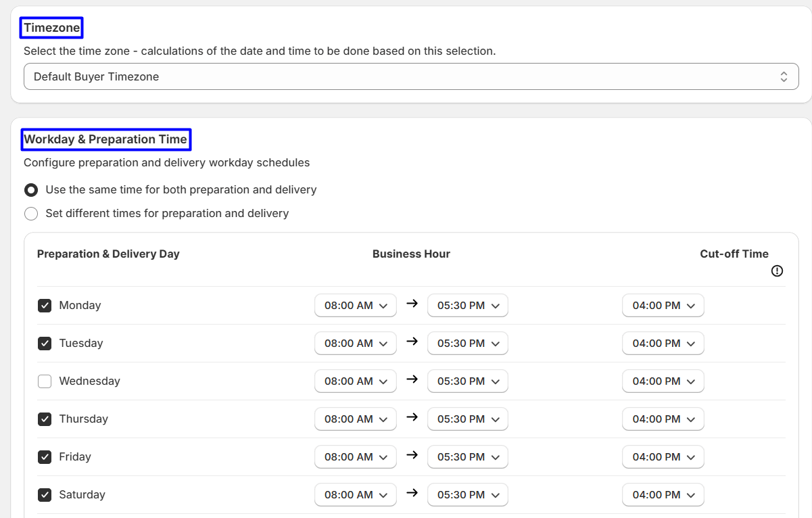Expand Thursday's business end time dropdown
The width and height of the screenshot is (812, 518).
pyautogui.click(x=468, y=419)
